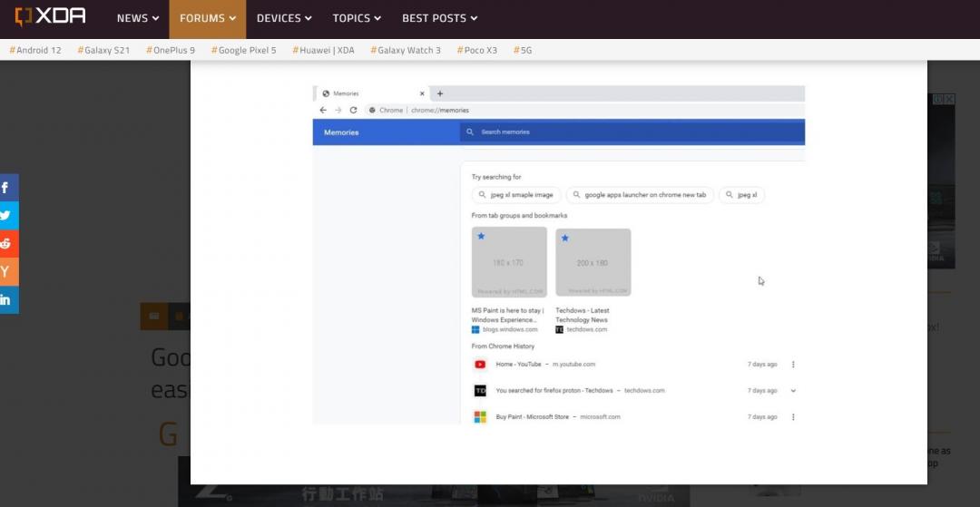This screenshot has height=507, width=980.
Task: Click the enlarged Chrome Memories screenshot image
Action: [x=558, y=254]
